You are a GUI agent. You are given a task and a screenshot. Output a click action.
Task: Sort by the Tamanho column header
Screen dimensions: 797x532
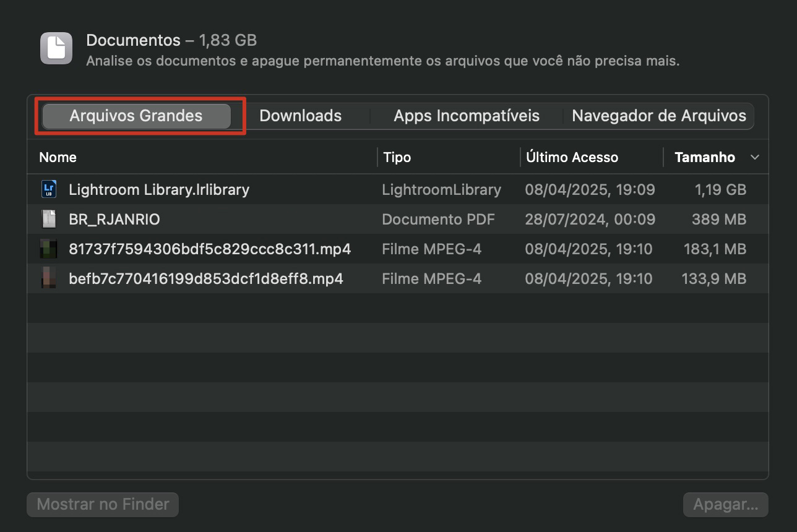coord(704,158)
